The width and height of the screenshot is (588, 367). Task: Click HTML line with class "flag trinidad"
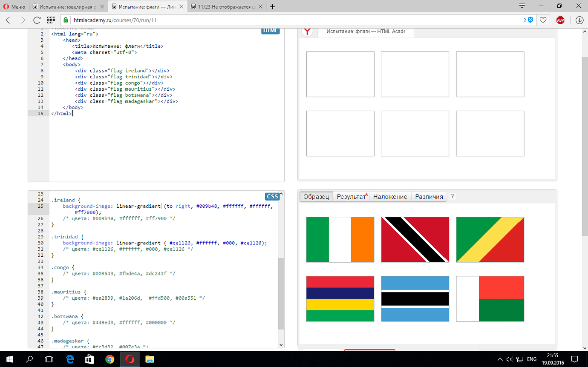124,77
